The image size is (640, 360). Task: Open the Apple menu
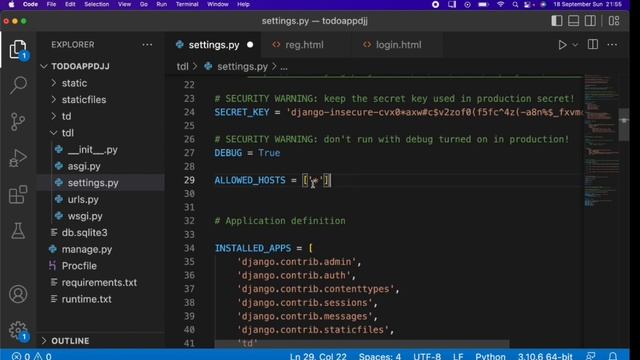coord(11,4)
